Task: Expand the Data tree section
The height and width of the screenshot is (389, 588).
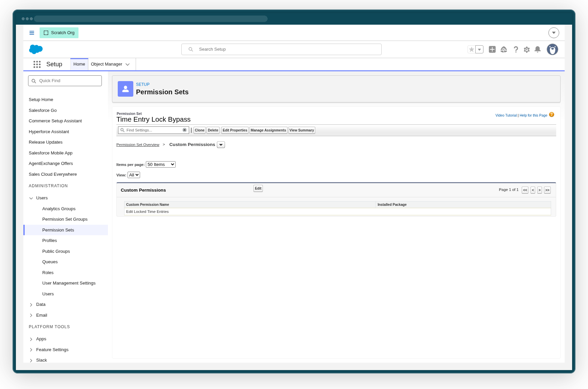Action: tap(31, 305)
